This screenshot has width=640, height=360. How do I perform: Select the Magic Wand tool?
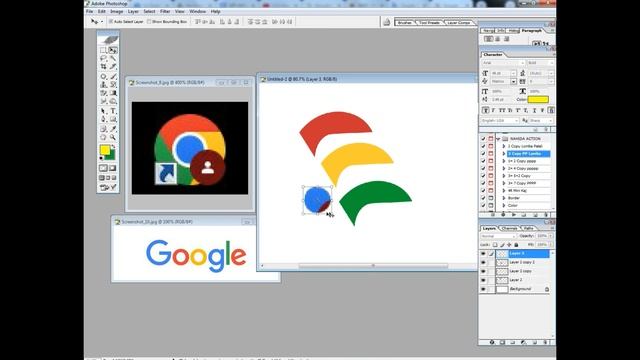(113, 58)
